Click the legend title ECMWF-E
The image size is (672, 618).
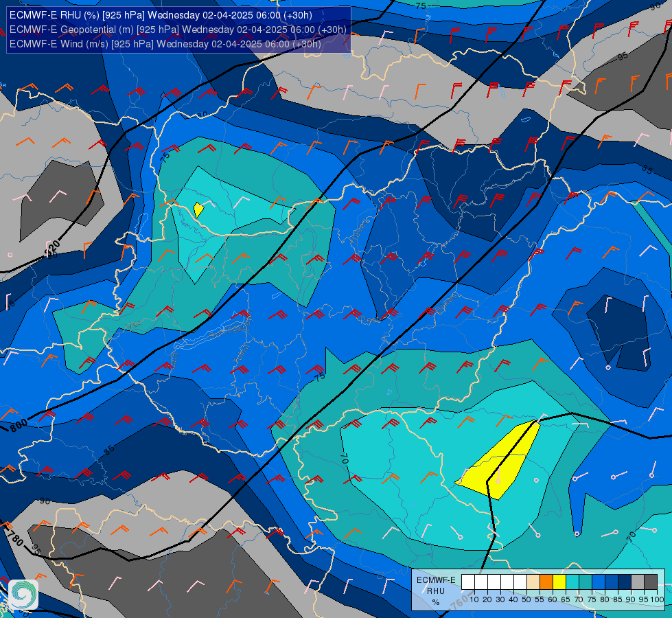(x=436, y=580)
